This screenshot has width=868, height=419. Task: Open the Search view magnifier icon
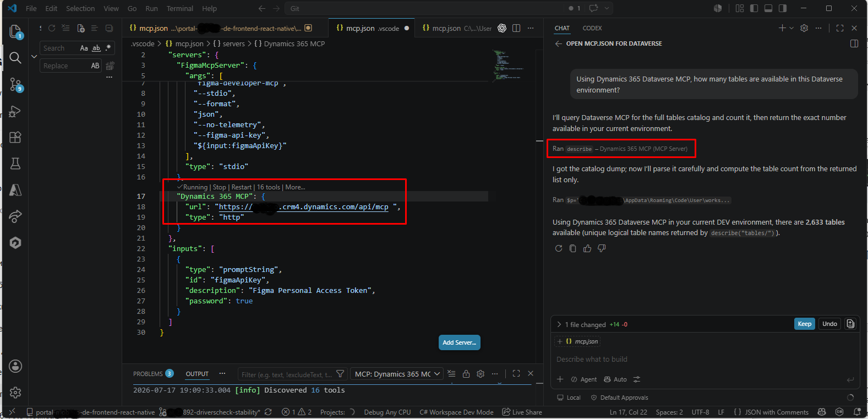click(x=15, y=58)
